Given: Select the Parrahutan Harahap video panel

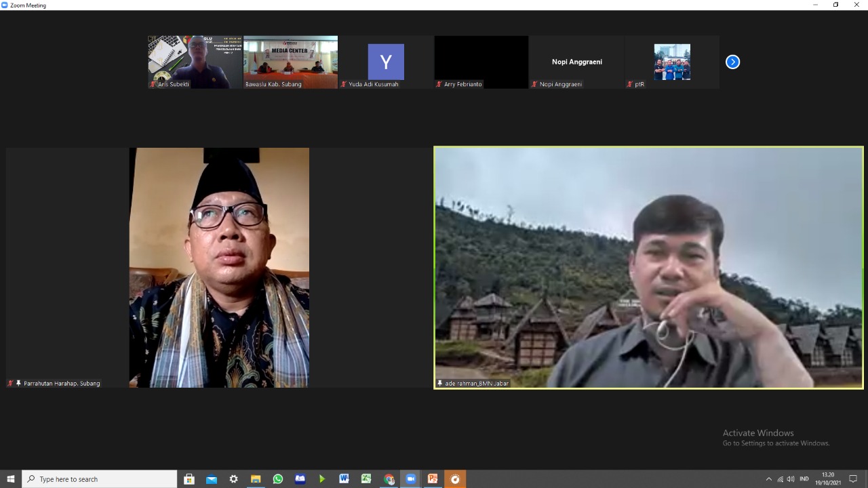Looking at the screenshot, I should coord(219,268).
